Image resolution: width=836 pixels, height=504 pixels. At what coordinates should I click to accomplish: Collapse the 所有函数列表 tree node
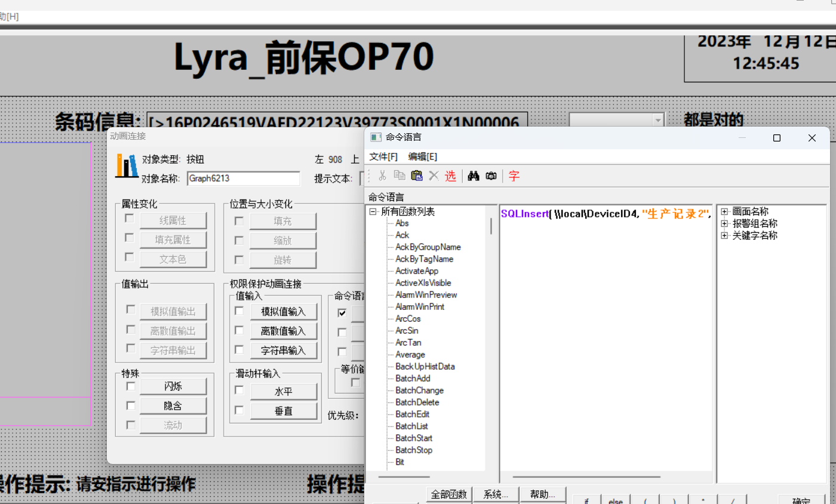[373, 211]
